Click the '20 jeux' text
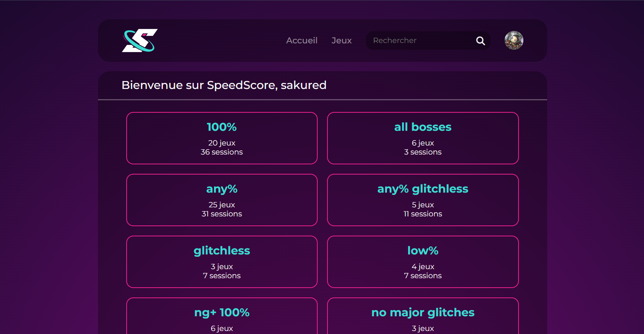The image size is (644, 334). (x=222, y=143)
